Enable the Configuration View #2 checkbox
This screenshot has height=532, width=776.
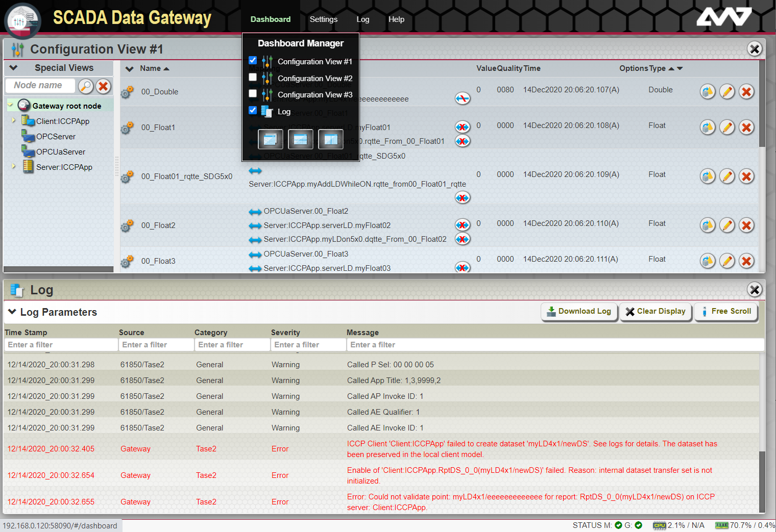coord(253,77)
